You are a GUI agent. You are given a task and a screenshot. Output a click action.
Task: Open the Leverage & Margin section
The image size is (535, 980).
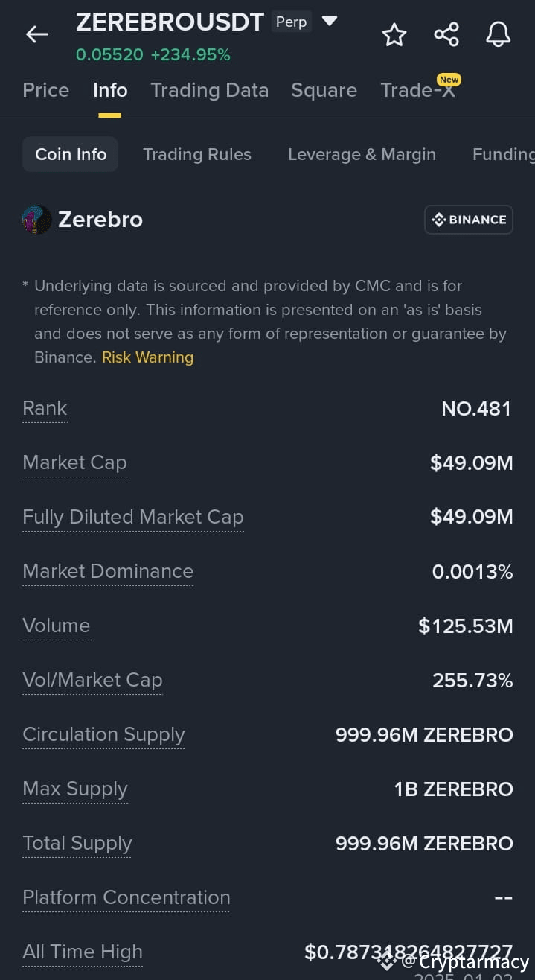pyautogui.click(x=362, y=154)
